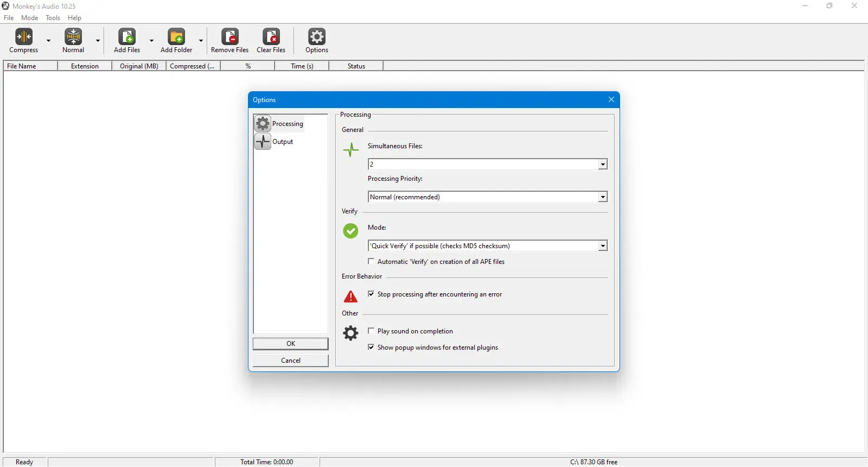The width and height of the screenshot is (868, 467).
Task: Click the Monkey's Audio title bar logo
Action: [5, 6]
